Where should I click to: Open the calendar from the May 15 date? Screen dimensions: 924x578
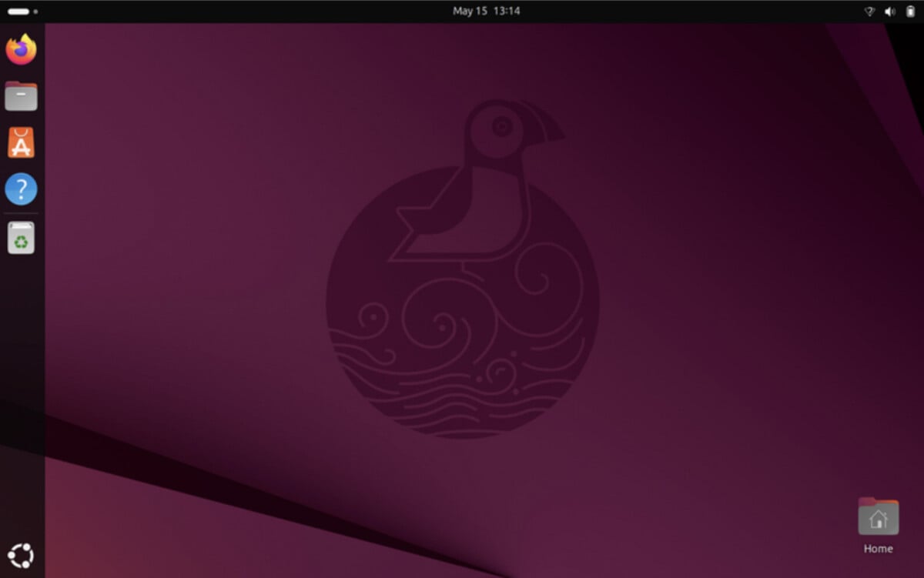[470, 12]
